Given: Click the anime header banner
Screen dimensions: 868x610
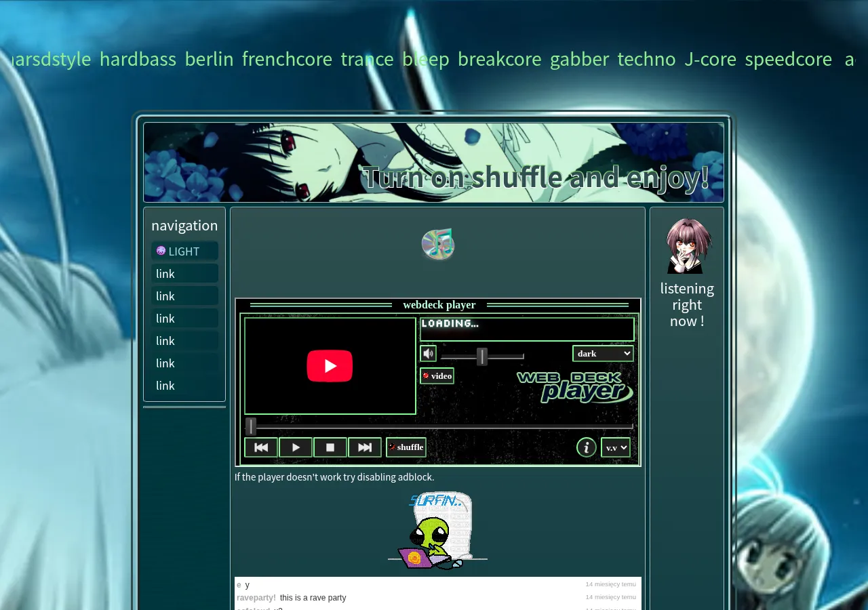Looking at the screenshot, I should (x=434, y=163).
